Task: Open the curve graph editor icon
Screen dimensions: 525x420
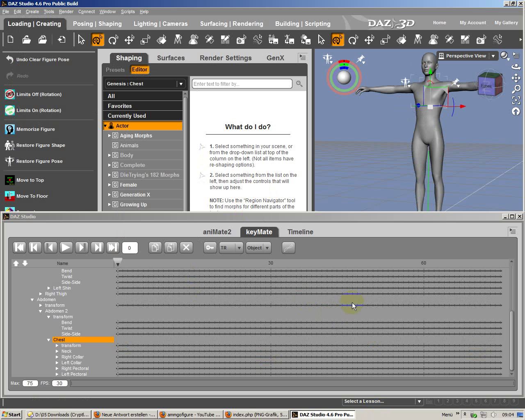Action: click(x=289, y=248)
